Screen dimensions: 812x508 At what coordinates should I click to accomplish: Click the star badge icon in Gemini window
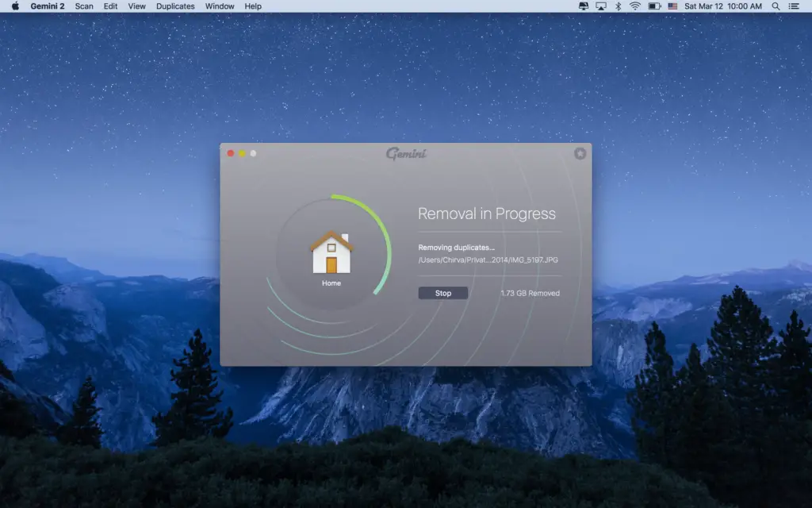click(x=580, y=153)
